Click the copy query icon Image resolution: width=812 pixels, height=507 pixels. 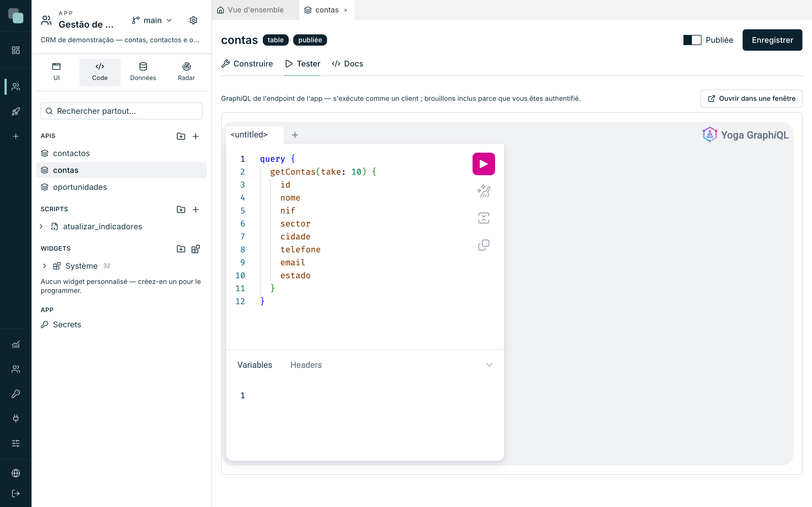[484, 245]
